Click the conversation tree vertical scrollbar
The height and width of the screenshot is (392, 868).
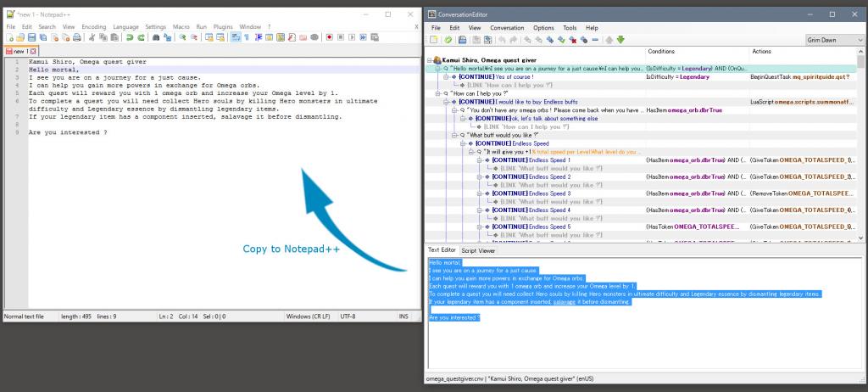(860, 147)
